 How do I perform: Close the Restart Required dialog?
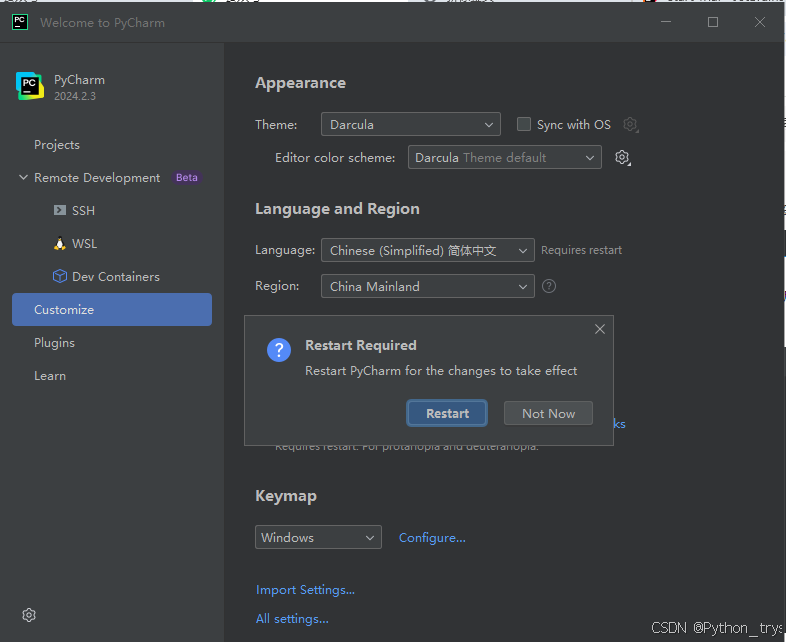point(600,329)
